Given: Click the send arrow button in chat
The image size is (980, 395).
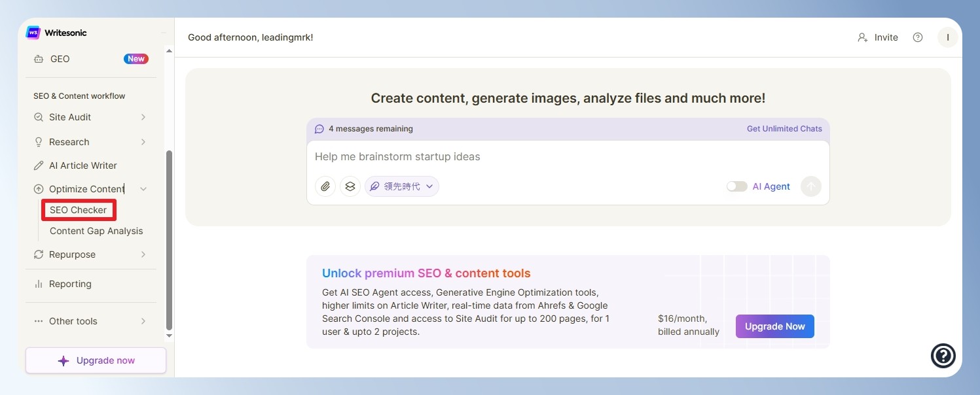Looking at the screenshot, I should coord(811,186).
